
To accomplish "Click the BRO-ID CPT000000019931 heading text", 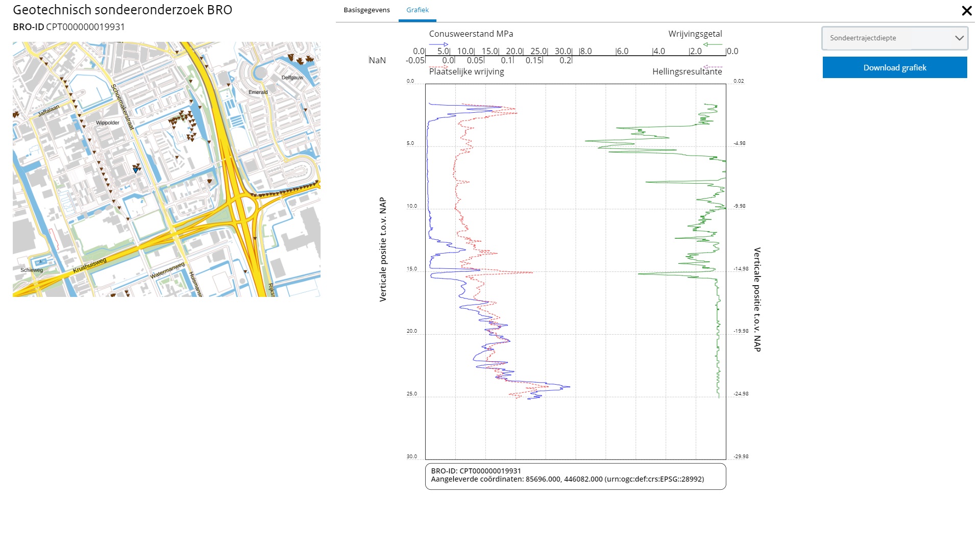I will click(x=69, y=27).
